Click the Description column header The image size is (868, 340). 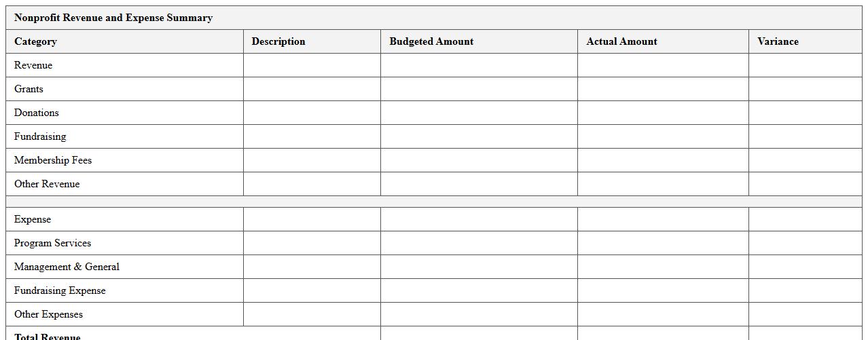pos(278,41)
